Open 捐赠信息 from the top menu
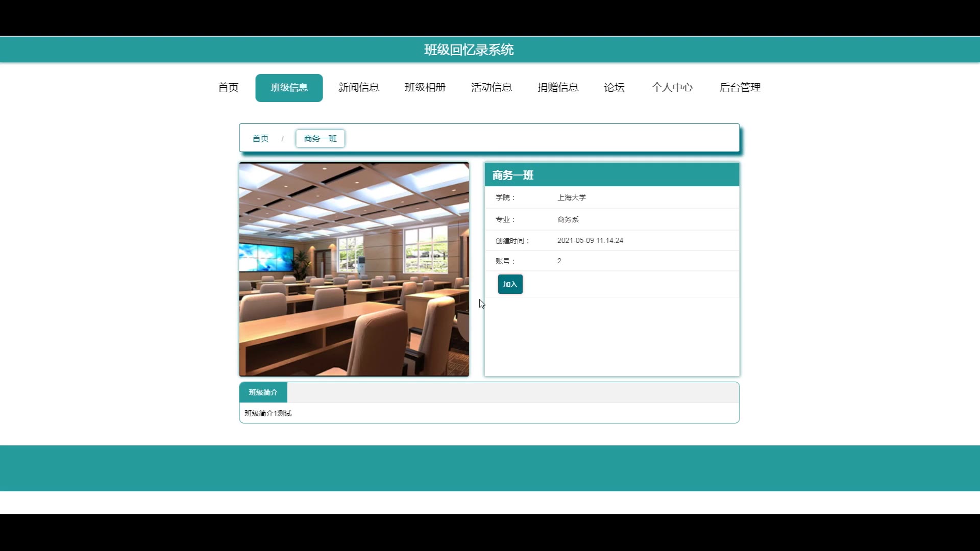Screen dimensions: 980x551 click(x=558, y=87)
